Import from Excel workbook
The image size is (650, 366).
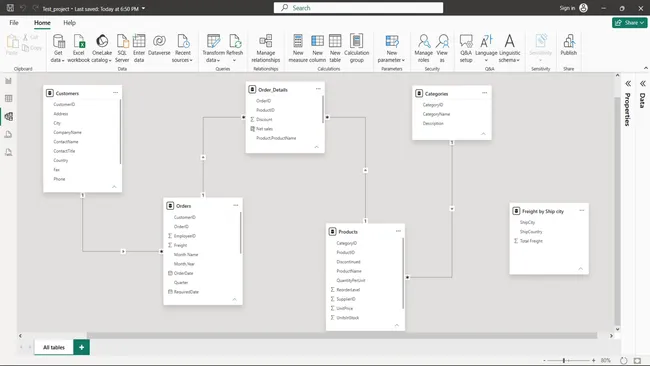pyautogui.click(x=78, y=48)
